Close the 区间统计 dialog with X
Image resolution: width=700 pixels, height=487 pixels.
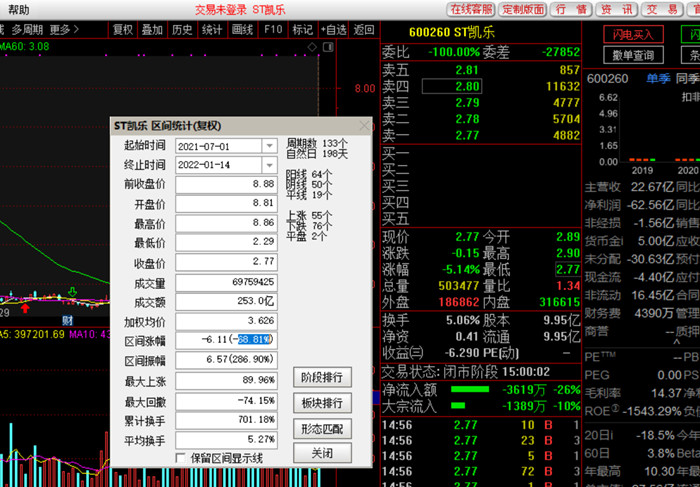point(364,126)
